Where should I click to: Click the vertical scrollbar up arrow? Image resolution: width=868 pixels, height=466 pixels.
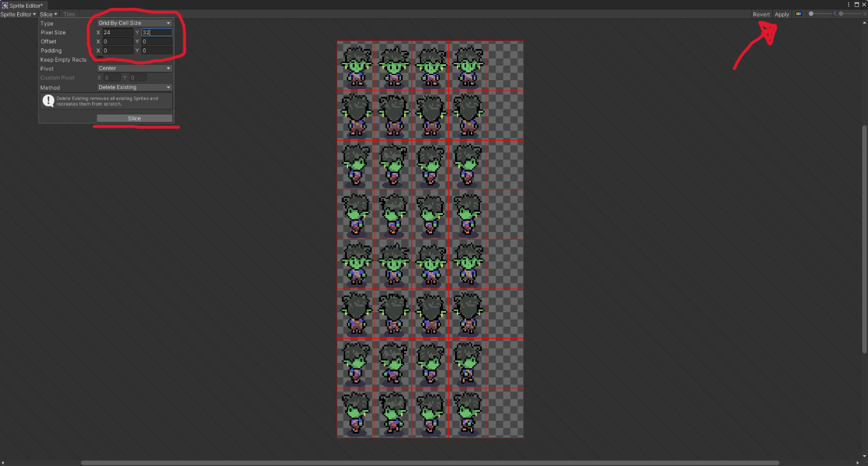tap(864, 23)
